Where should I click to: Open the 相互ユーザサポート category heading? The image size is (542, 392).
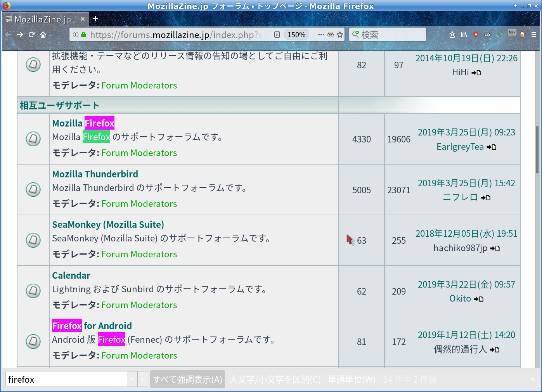tap(60, 105)
